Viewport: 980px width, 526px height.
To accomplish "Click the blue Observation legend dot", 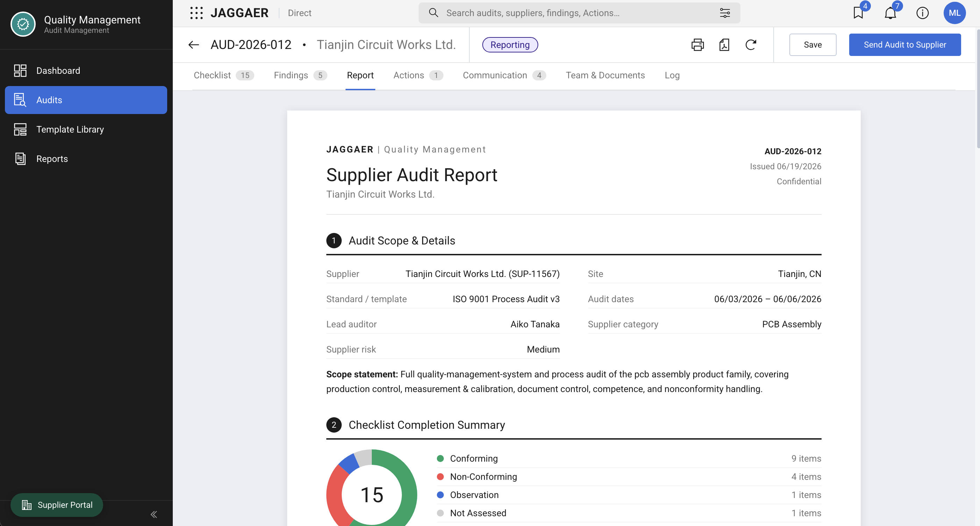I will point(440,495).
